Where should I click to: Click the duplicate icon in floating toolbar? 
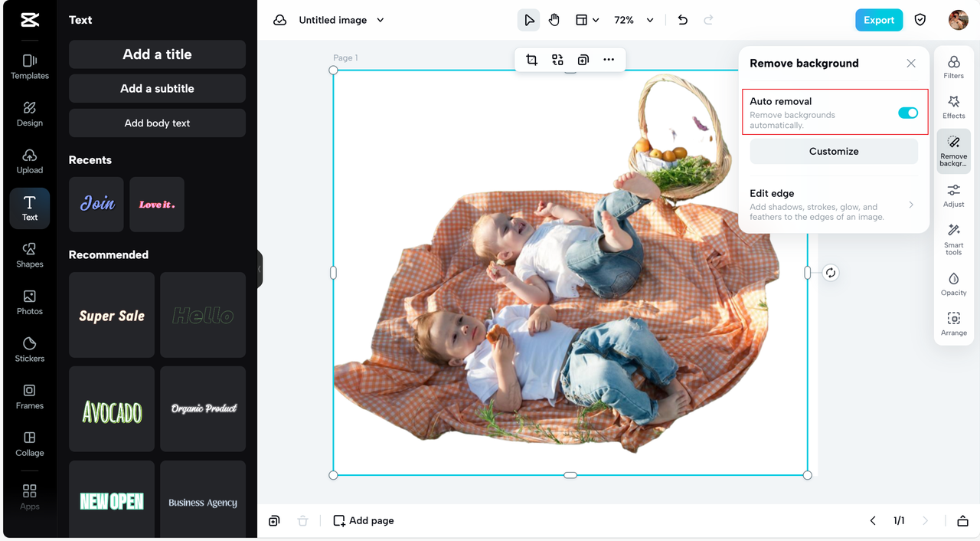pos(583,60)
